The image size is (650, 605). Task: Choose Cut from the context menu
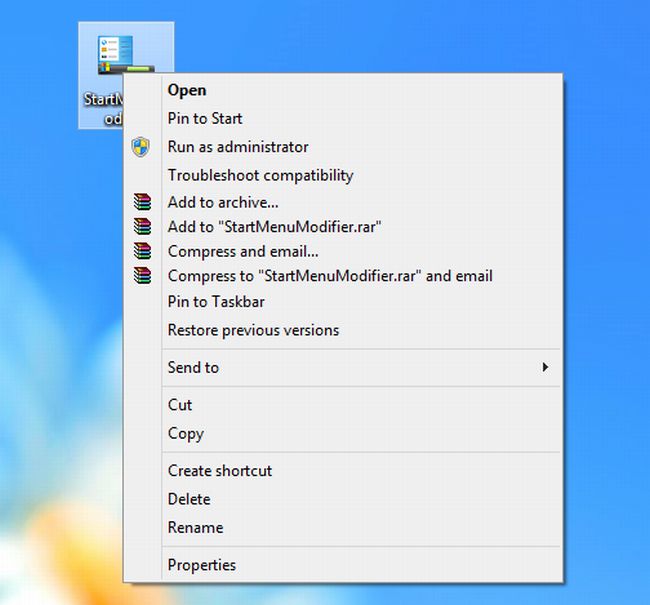[x=343, y=405]
